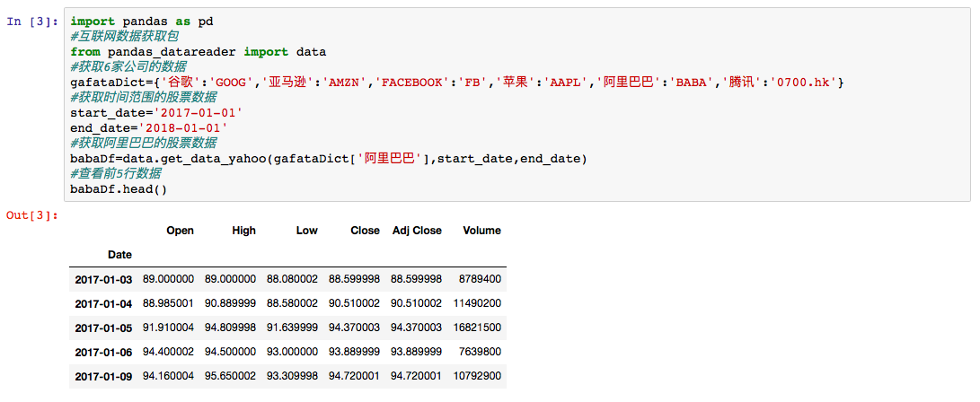Image resolution: width=980 pixels, height=402 pixels.
Task: Click the Out[3] output prompt label
Action: (x=31, y=215)
